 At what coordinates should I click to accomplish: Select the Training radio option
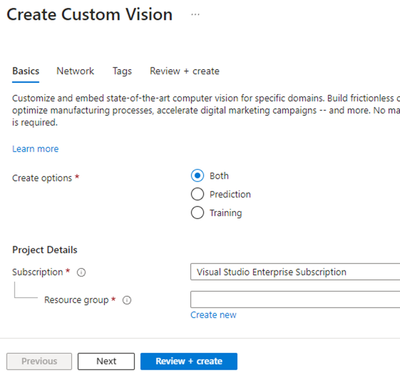[197, 213]
